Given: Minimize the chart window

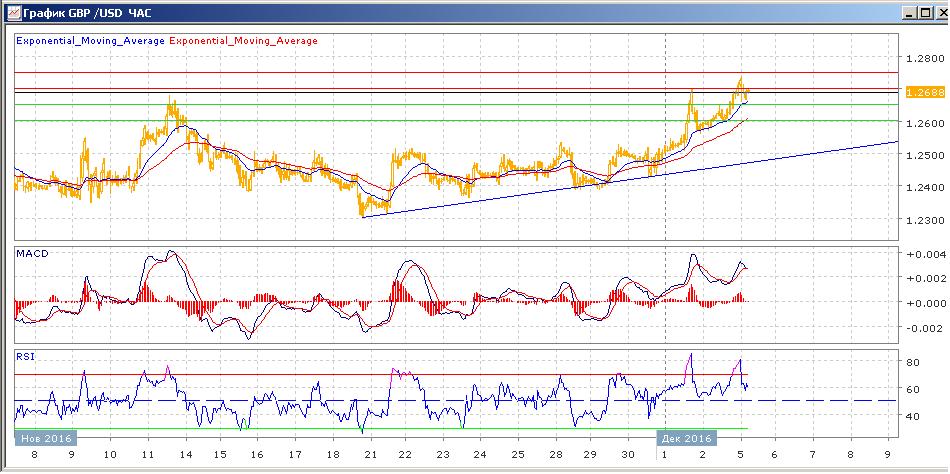Looking at the screenshot, I should tap(911, 12).
